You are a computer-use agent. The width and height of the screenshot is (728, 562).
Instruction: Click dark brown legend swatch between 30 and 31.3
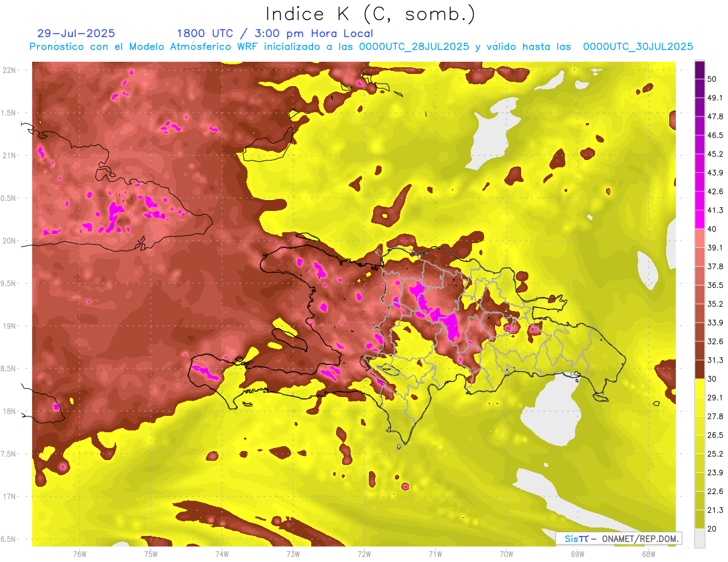coord(699,369)
